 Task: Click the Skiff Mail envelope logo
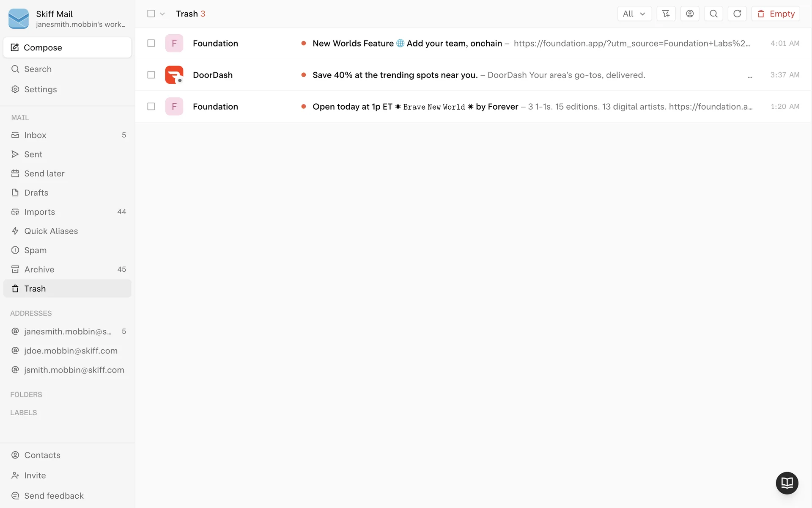tap(19, 19)
